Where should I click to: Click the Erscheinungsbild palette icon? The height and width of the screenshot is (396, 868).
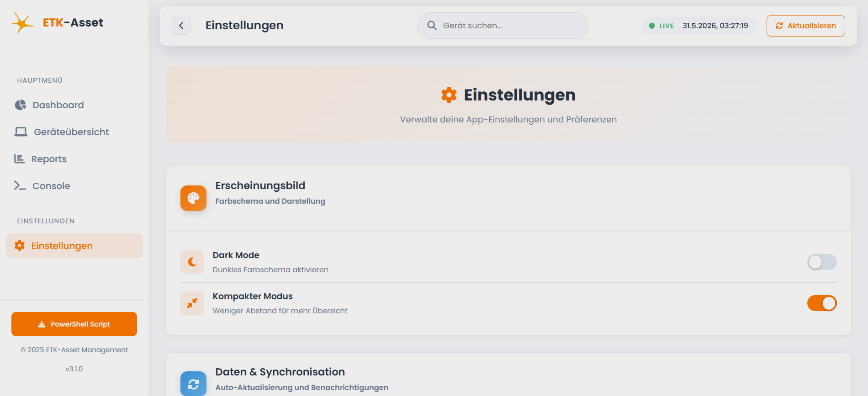coord(193,198)
